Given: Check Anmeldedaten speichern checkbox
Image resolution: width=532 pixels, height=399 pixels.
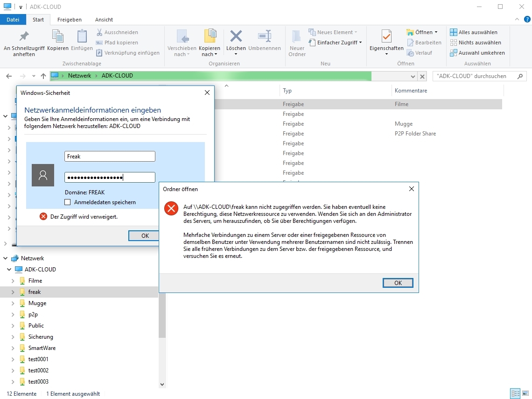Looking at the screenshot, I should (x=68, y=202).
